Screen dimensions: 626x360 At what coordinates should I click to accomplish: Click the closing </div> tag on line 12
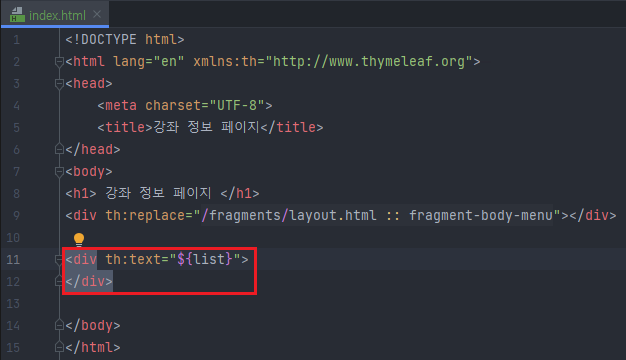[x=89, y=281]
